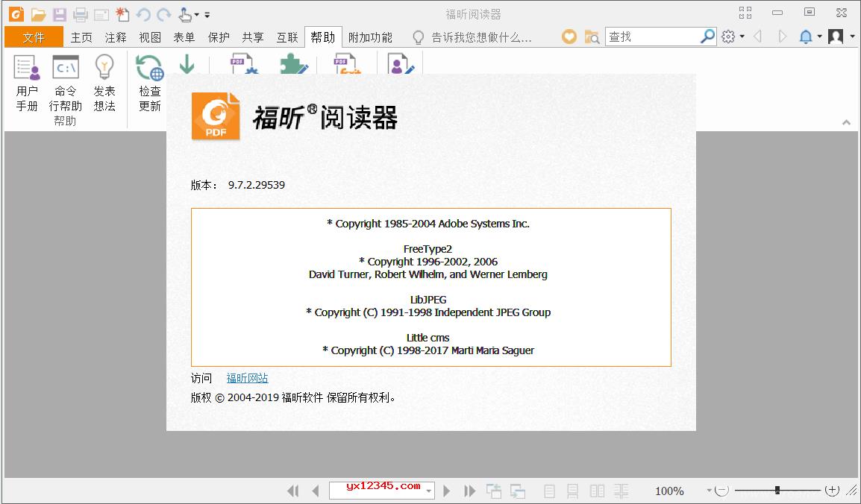Screen dimensions: 861x504
Task: Redo the last action
Action: [x=163, y=15]
